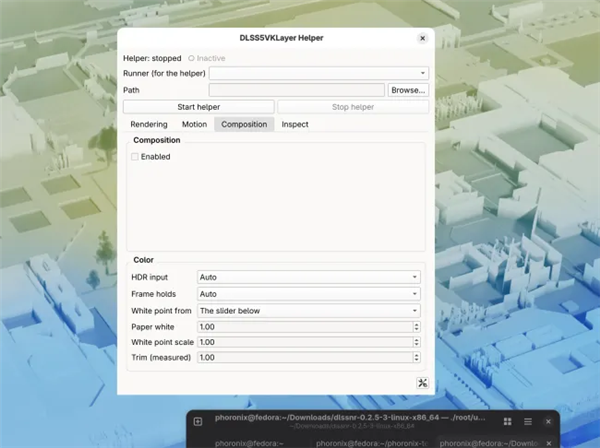Click the Path input field
600x448 pixels.
click(297, 90)
